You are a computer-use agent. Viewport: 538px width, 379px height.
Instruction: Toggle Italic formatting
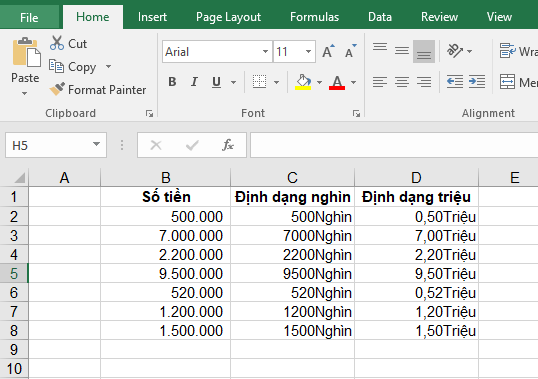tap(194, 82)
